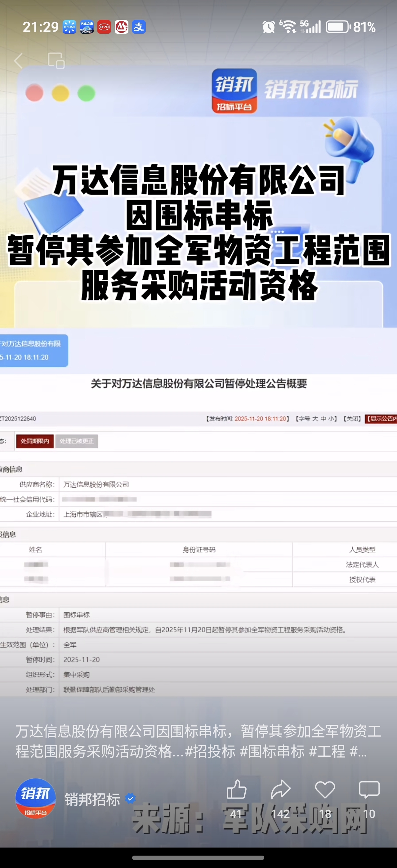Tap the battery 81% indicator
Viewport: 397px width, 868px height.
(351, 27)
